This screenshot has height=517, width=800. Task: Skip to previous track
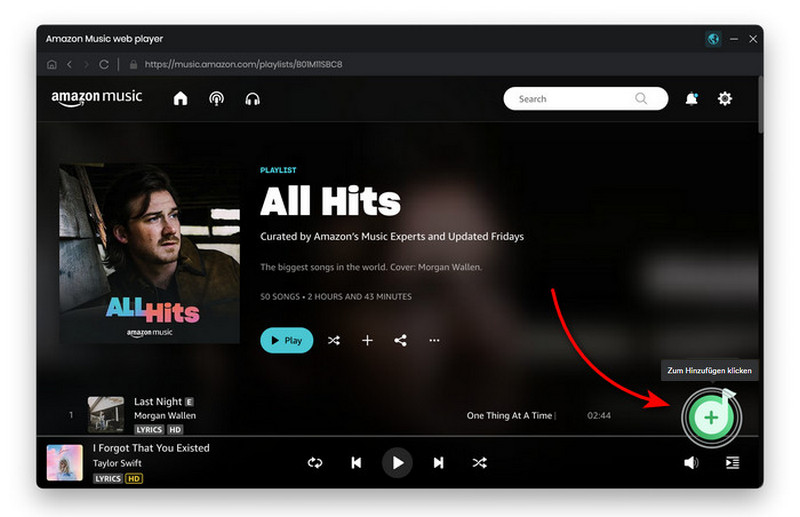356,463
